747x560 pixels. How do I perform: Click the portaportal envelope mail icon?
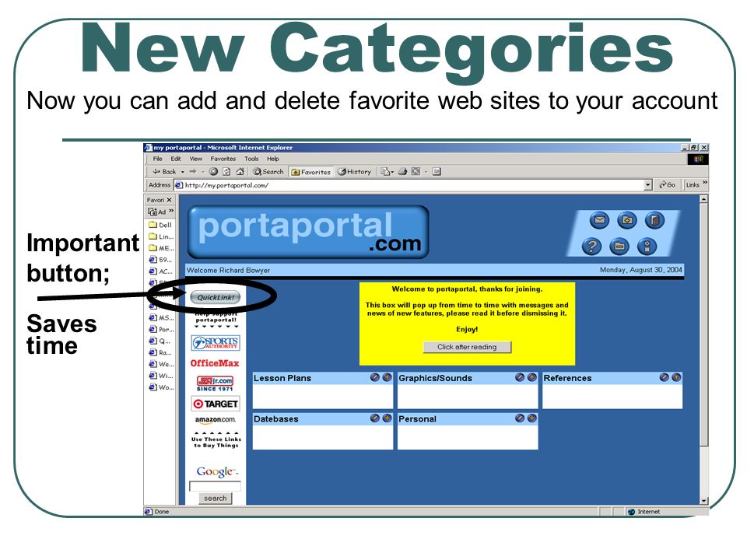[599, 220]
